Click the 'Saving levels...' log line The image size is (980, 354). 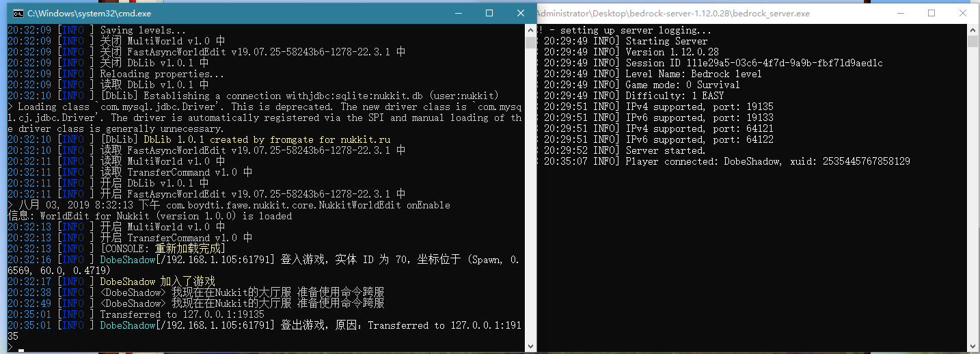coord(143,30)
